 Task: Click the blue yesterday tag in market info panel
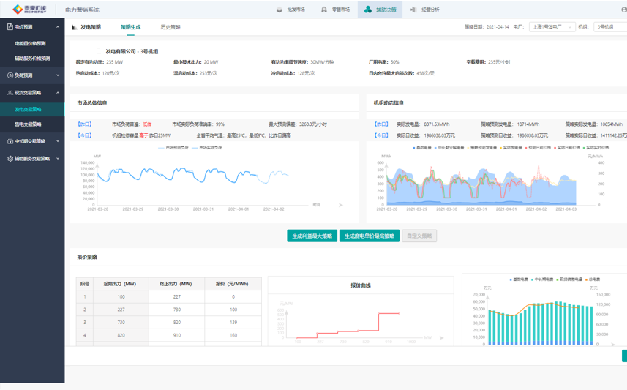pyautogui.click(x=84, y=124)
